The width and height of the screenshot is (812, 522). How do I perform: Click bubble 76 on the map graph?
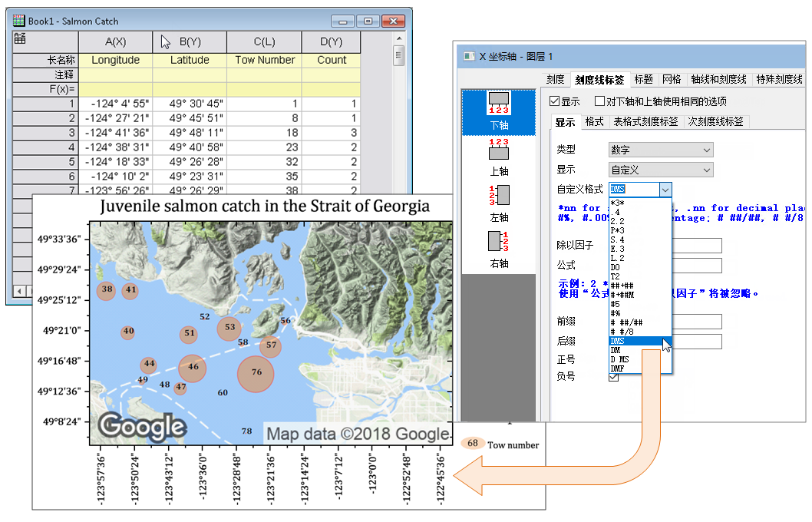(256, 373)
